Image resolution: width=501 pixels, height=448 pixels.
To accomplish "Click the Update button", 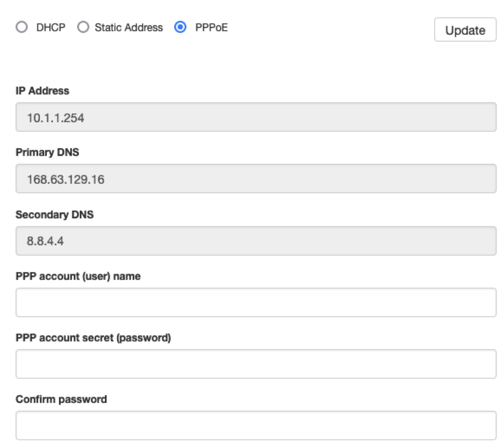I will (x=465, y=30).
